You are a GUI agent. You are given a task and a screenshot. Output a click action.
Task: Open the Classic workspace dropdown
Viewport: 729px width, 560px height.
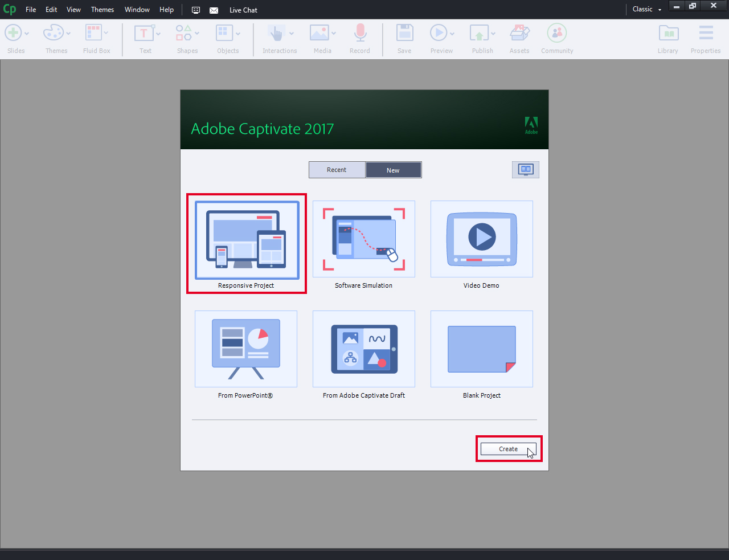[647, 9]
